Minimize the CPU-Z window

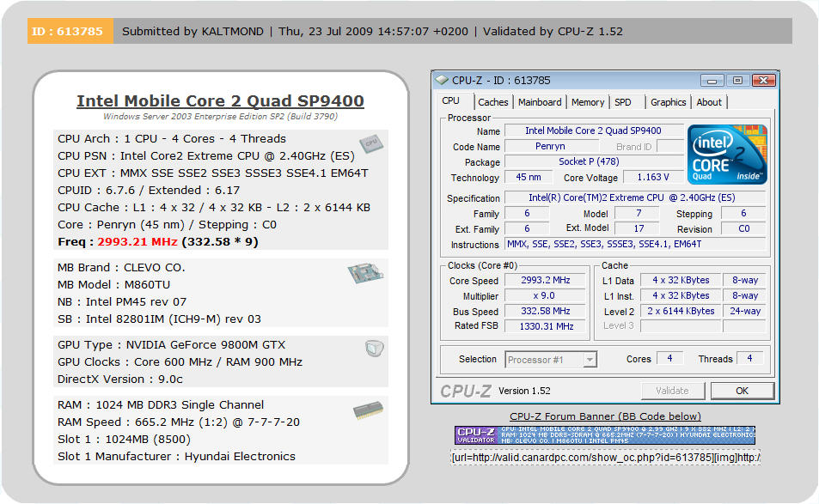712,81
